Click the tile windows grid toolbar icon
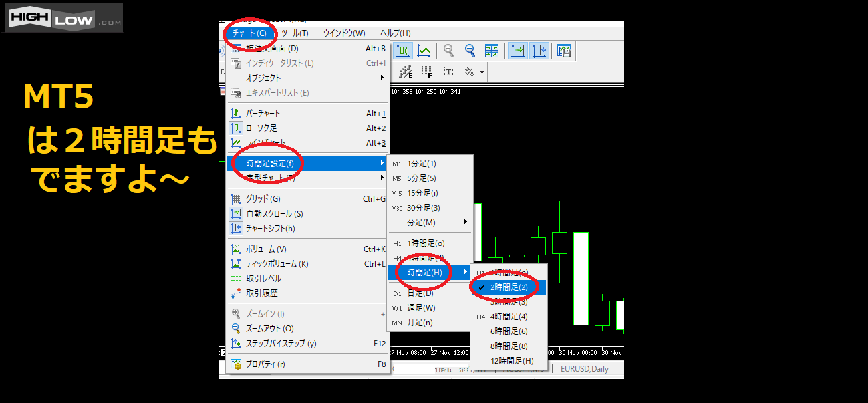Viewport: 868px width, 403px height. (491, 51)
